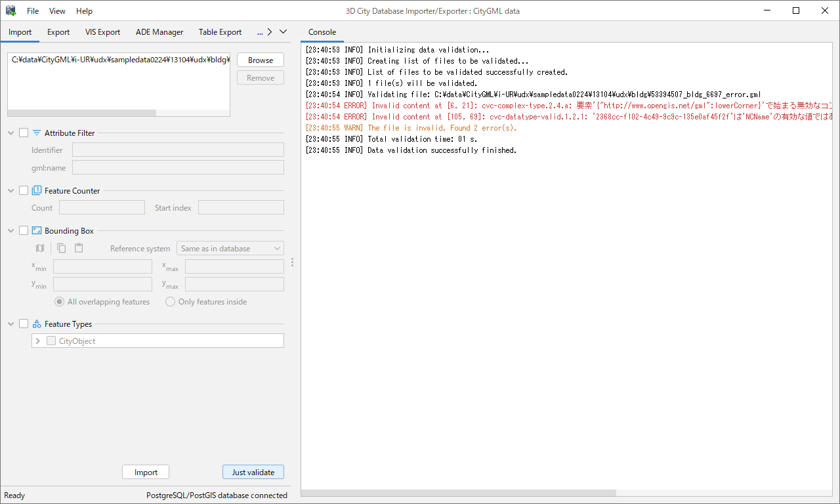Click 'Data validation successfully finished' log line
Screen dimensions: 840x504
[411, 150]
